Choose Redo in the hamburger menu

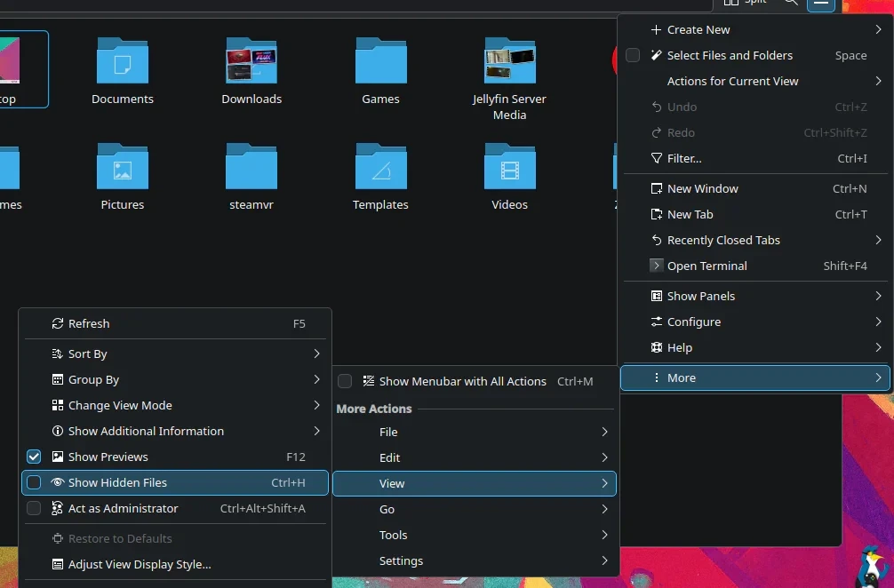pyautogui.click(x=754, y=132)
